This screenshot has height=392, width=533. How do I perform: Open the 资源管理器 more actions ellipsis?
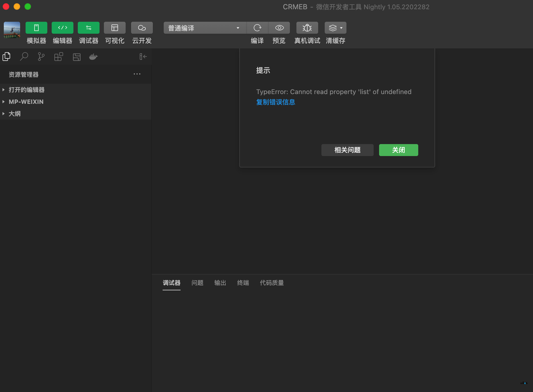tap(137, 74)
